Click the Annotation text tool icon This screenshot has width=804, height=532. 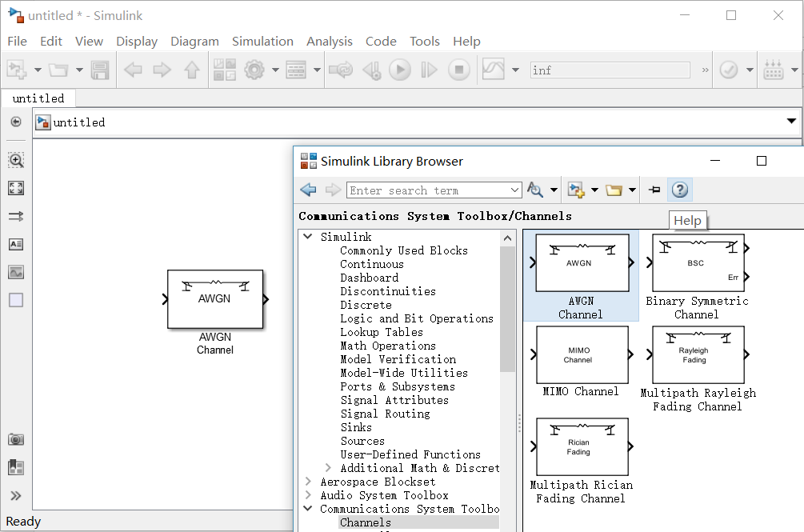[16, 244]
